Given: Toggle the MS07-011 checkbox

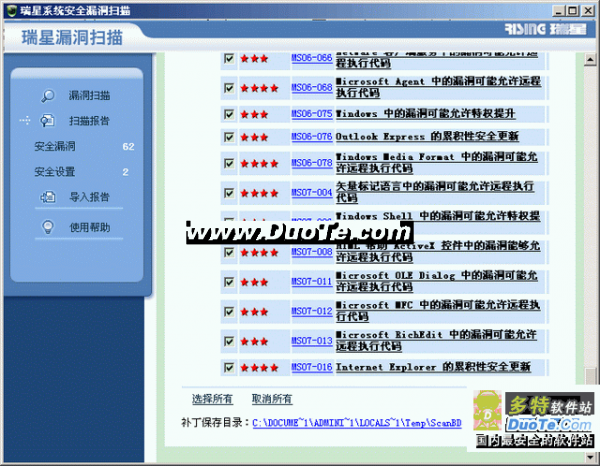Looking at the screenshot, I should click(229, 282).
